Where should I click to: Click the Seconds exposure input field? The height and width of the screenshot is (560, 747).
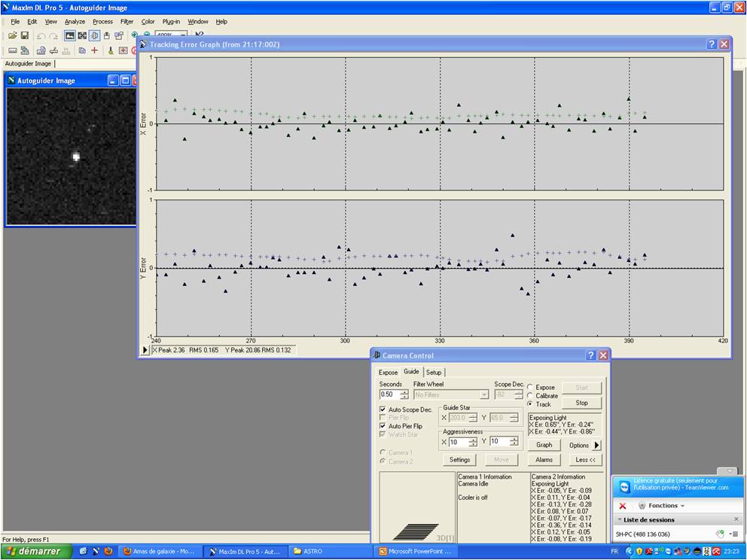389,394
